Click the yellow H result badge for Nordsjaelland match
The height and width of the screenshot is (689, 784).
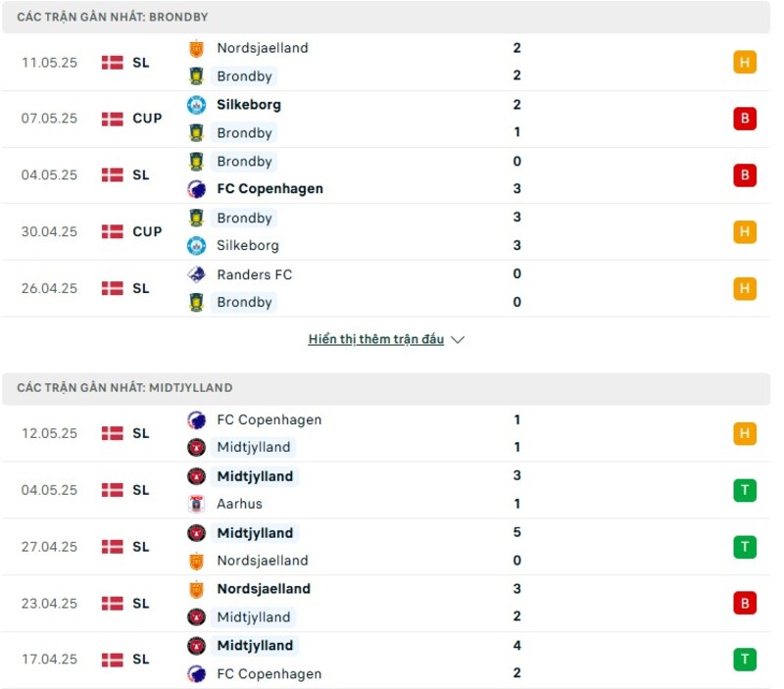[x=745, y=62]
